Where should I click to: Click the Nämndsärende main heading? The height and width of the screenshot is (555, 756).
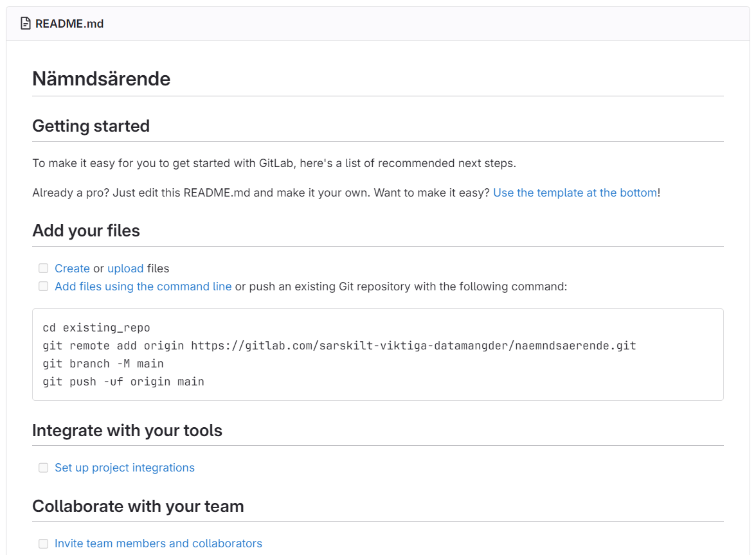tap(101, 79)
